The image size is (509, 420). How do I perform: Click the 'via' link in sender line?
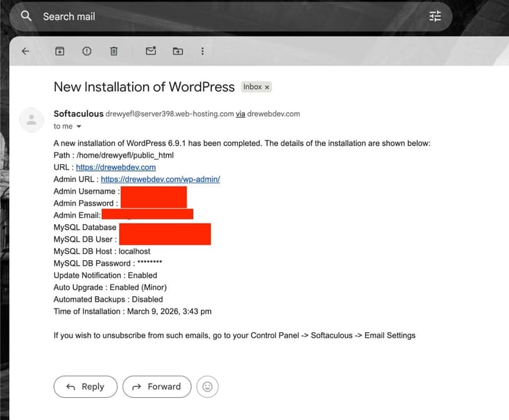[x=240, y=114]
